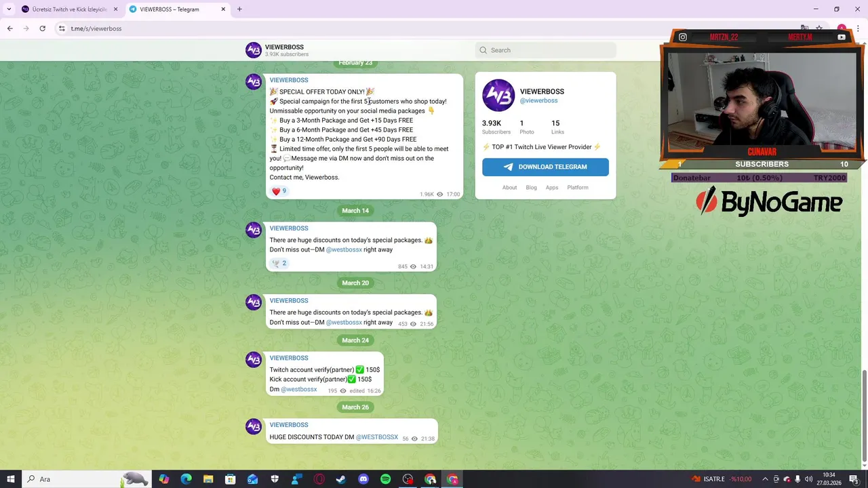Screen dimensions: 868x488
Task: Click the March 26 date badge
Action: [355, 407]
